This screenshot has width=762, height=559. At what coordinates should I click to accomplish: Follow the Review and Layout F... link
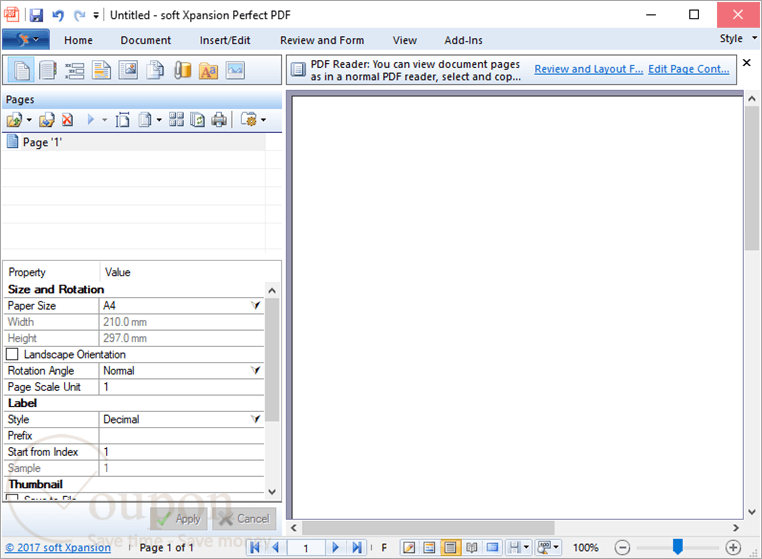589,69
